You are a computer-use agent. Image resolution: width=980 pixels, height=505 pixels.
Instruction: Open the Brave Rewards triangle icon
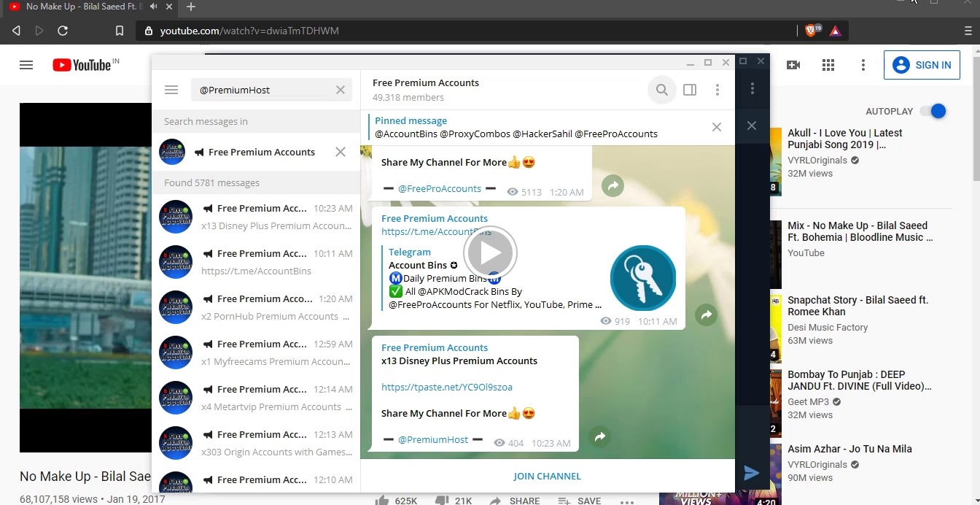pyautogui.click(x=836, y=31)
